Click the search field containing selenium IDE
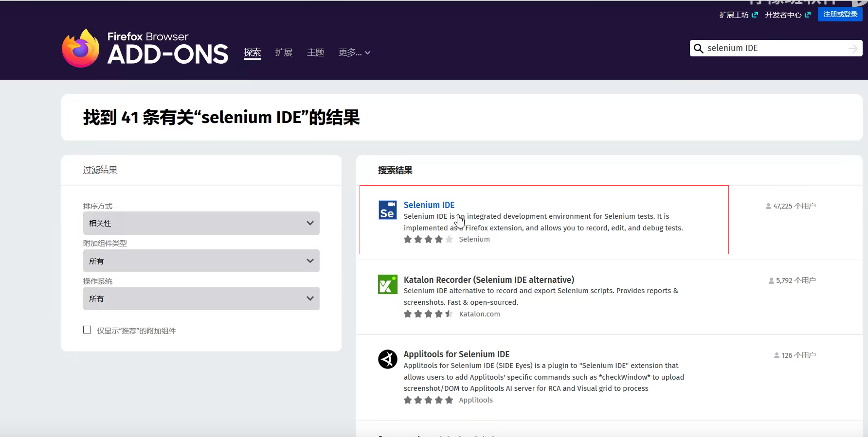 coord(776,48)
